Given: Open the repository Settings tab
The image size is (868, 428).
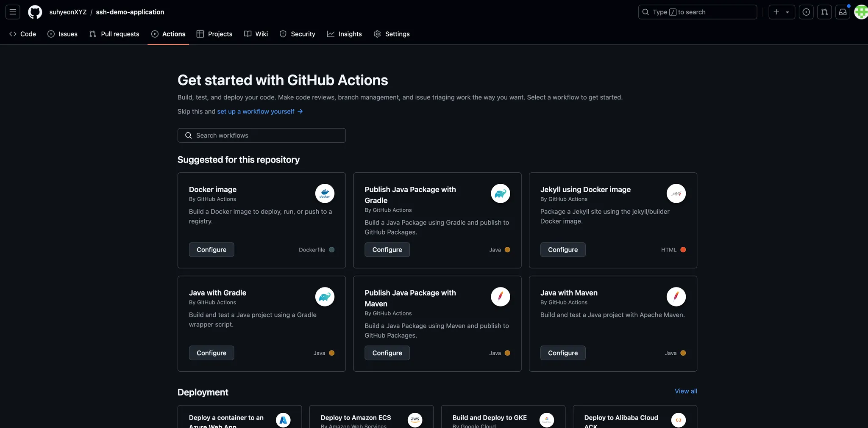Looking at the screenshot, I should tap(392, 34).
